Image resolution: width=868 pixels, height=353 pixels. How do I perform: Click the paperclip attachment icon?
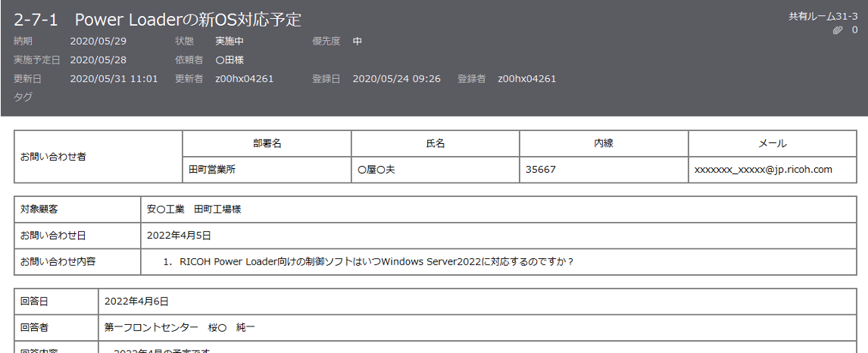837,30
